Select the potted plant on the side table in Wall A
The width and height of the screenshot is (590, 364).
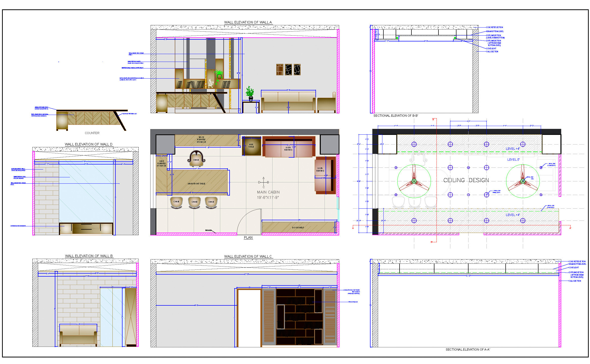(250, 94)
